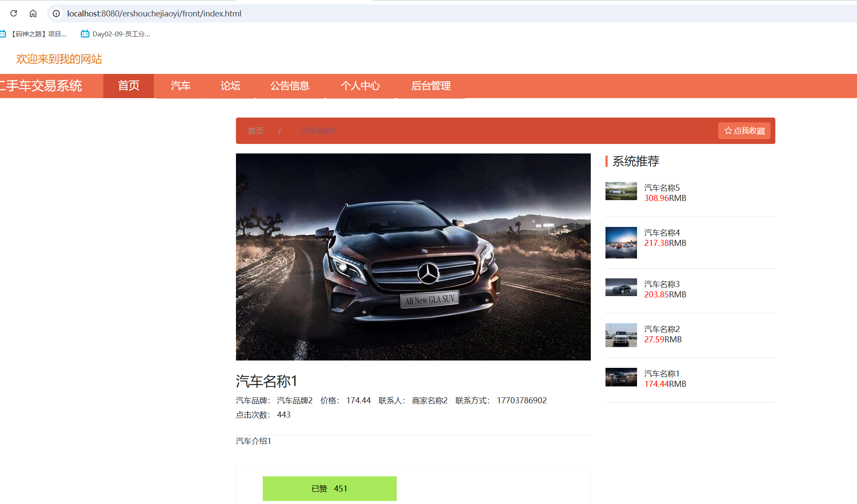Viewport: 857px width, 504px height.
Task: Click the 汽车品牌2 brand value
Action: pos(295,400)
